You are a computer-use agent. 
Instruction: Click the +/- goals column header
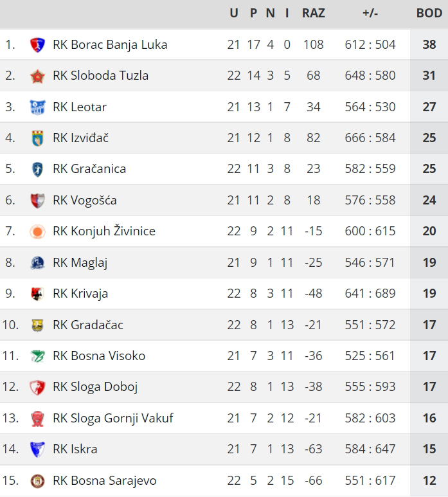click(x=370, y=14)
